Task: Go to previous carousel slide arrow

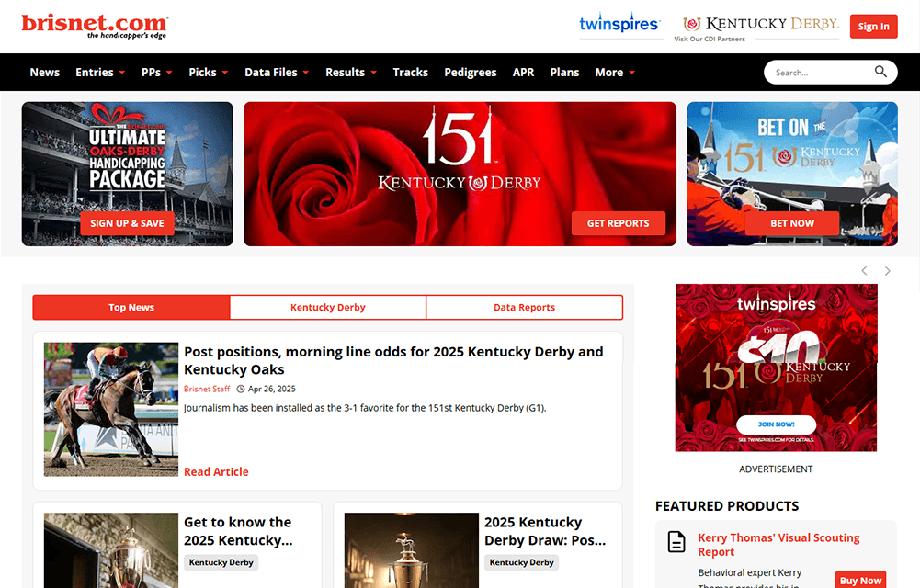Action: pyautogui.click(x=864, y=270)
